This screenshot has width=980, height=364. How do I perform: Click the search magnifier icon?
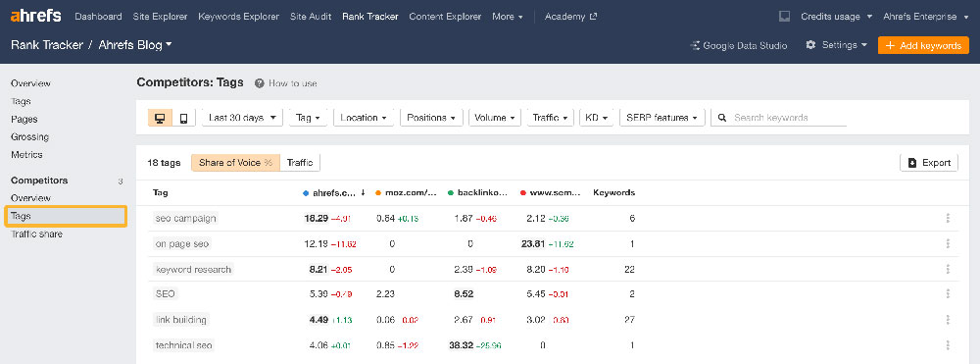click(x=722, y=118)
